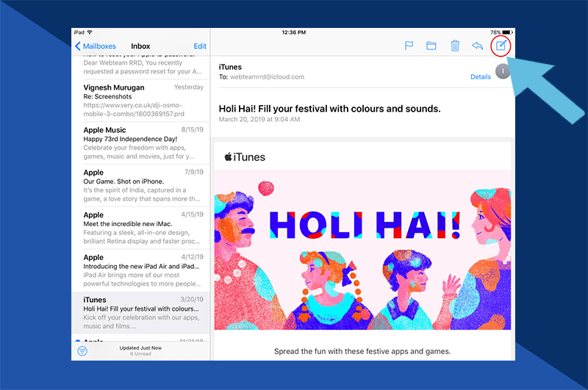Open the Details link

pyautogui.click(x=481, y=77)
